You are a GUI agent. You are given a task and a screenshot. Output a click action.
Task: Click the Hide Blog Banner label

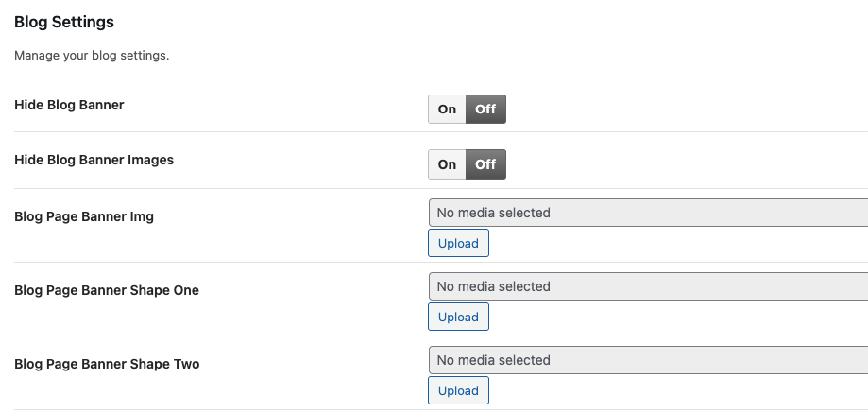click(69, 104)
